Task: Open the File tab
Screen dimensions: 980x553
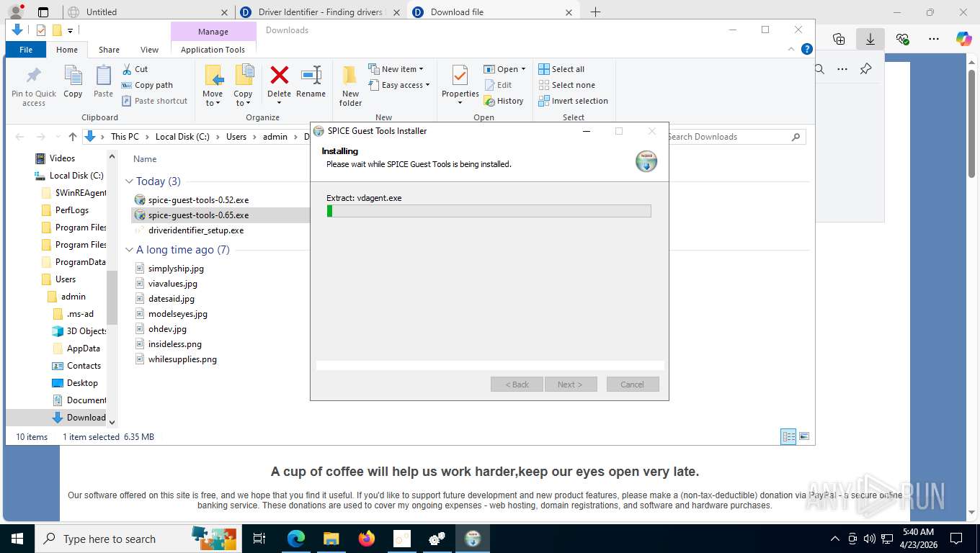Action: (26, 50)
